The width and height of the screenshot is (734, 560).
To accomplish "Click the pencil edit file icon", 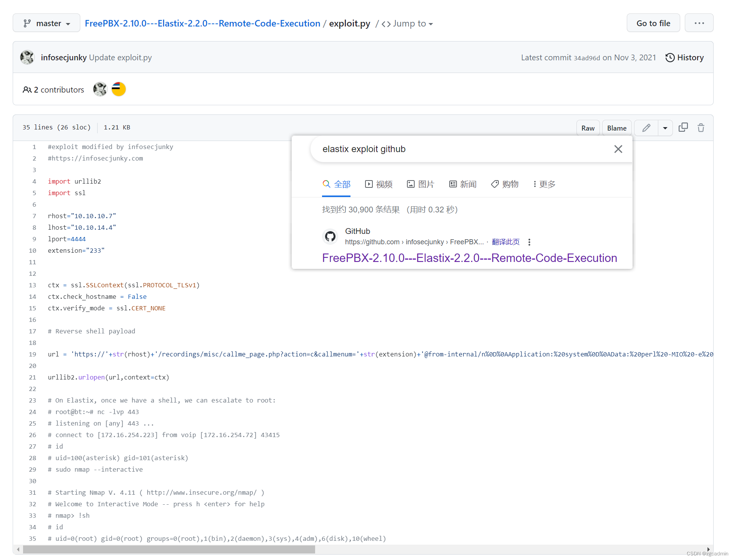I will (x=646, y=128).
